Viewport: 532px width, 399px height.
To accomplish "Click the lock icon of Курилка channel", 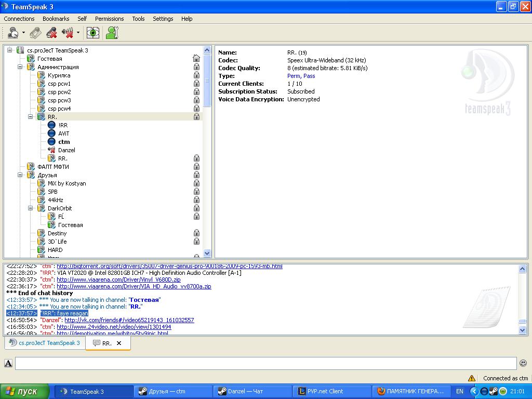I will click(196, 75).
